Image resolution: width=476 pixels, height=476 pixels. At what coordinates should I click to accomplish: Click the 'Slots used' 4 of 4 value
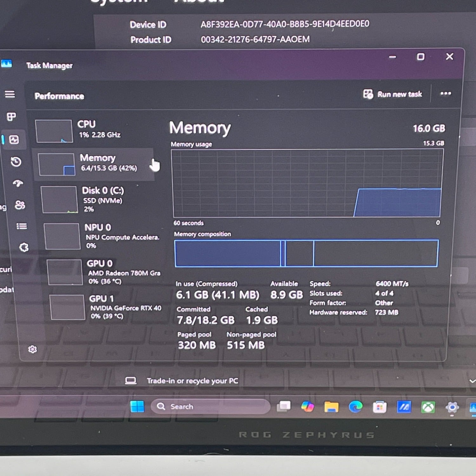(x=384, y=293)
